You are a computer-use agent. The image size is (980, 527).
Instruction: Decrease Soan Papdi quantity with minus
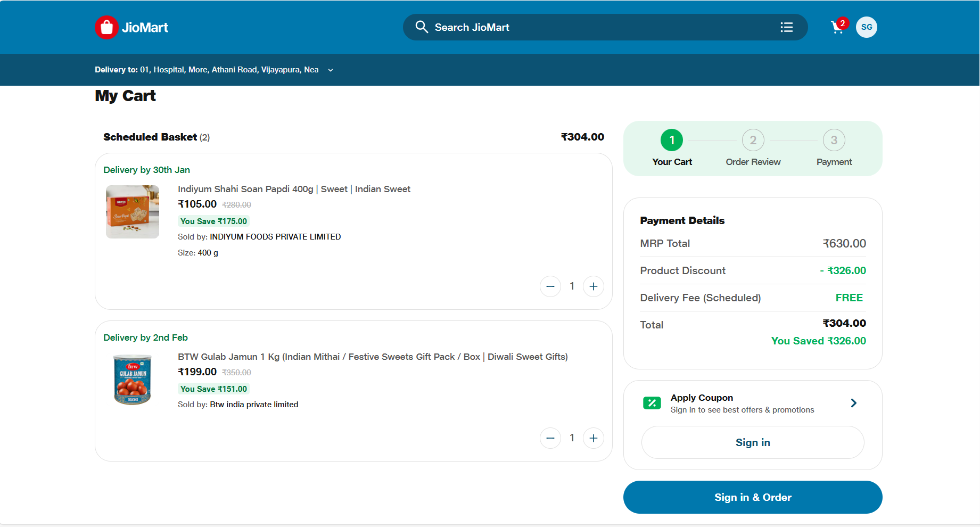(550, 286)
